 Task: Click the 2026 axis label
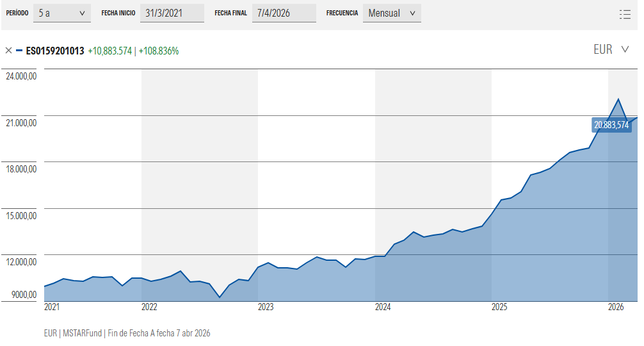[x=616, y=307]
